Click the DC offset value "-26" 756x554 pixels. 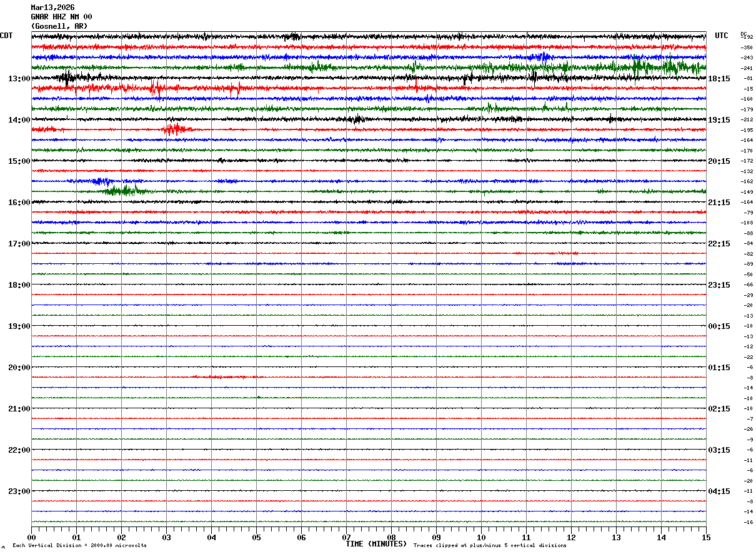748,430
